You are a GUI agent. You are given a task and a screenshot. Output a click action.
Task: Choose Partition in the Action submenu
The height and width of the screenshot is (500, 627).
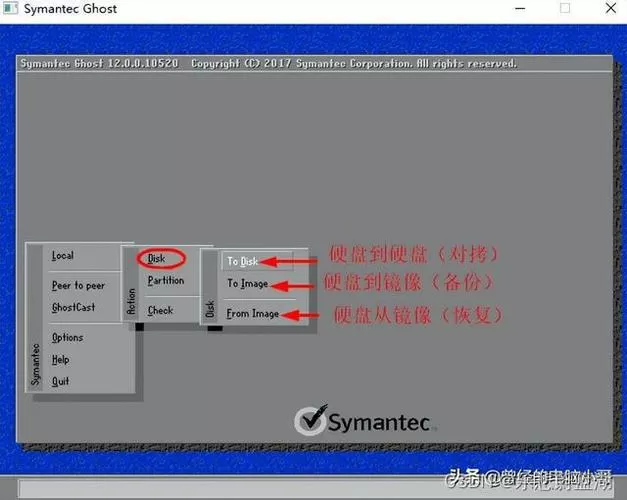pos(166,280)
